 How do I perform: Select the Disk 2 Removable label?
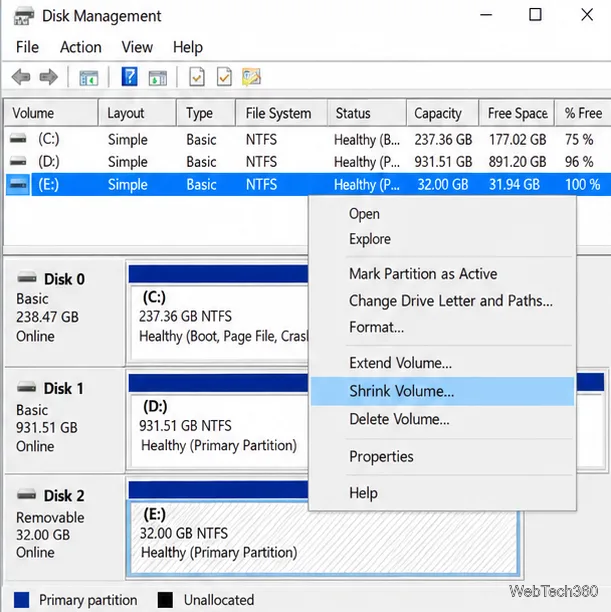[64, 496]
